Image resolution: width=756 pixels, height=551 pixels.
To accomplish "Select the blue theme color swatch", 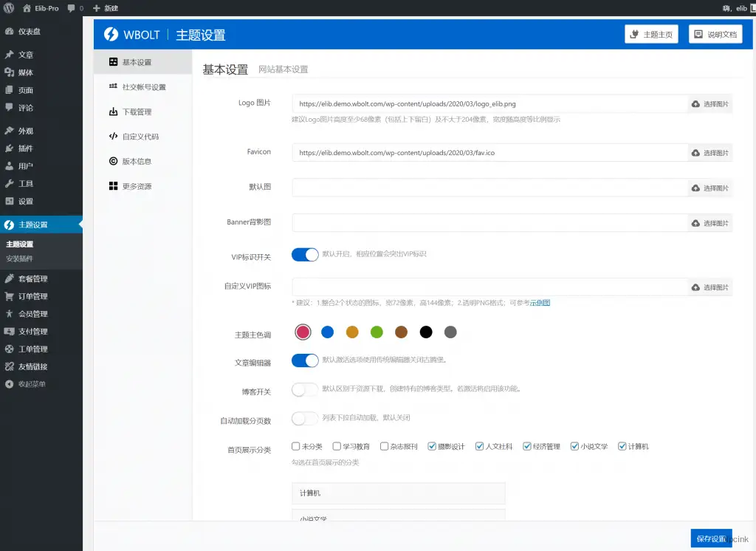I will click(x=327, y=332).
